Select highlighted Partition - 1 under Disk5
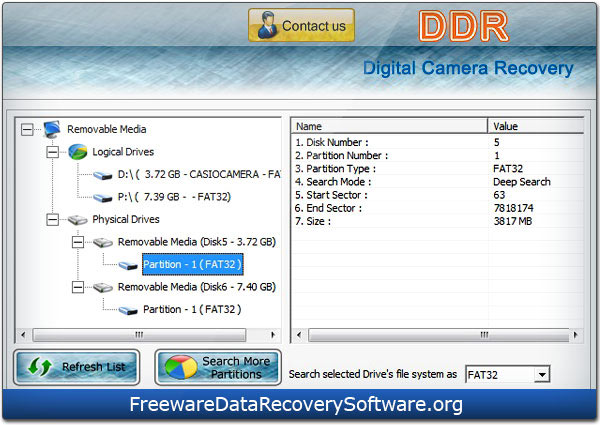Image resolution: width=600 pixels, height=425 pixels. point(192,264)
